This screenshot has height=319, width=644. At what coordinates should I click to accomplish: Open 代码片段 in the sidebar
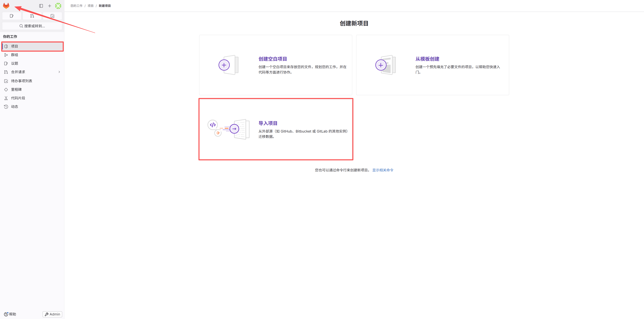pos(32,98)
